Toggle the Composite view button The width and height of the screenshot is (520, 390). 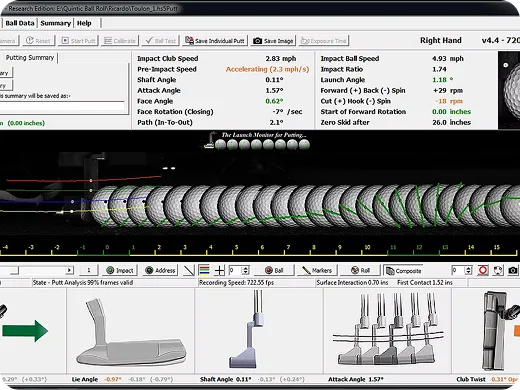click(x=404, y=271)
